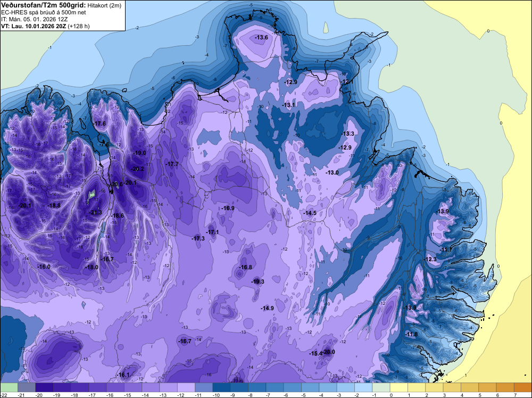This screenshot has height=398, width=532.
Task: Pick the violet legend swatch labeled -14
Action: click(151, 387)
